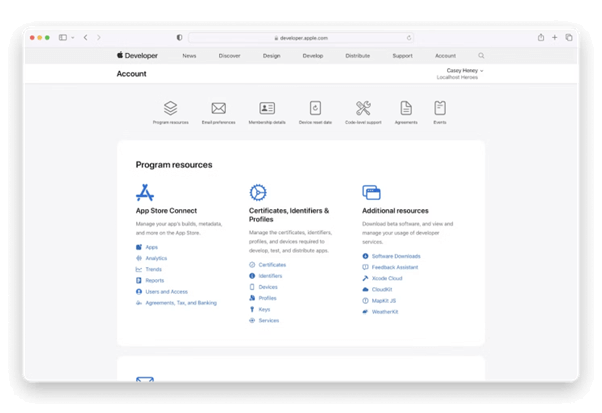Open the Reports link
This screenshot has width=602, height=413.
(x=154, y=281)
